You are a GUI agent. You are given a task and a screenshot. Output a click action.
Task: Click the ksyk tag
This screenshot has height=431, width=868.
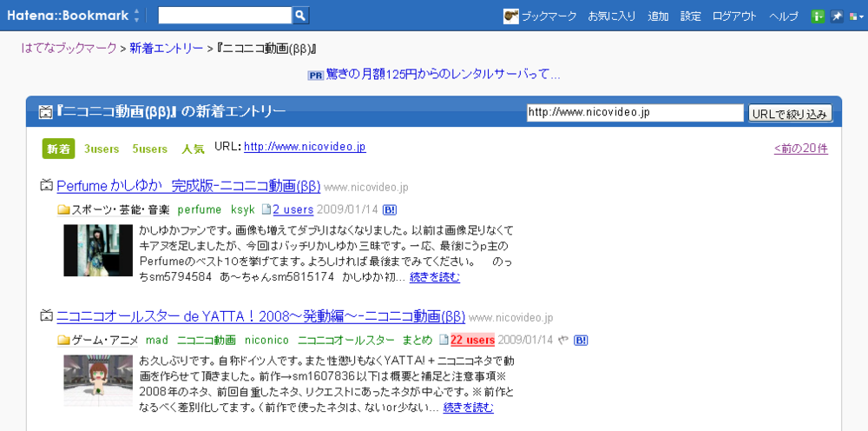(x=243, y=210)
